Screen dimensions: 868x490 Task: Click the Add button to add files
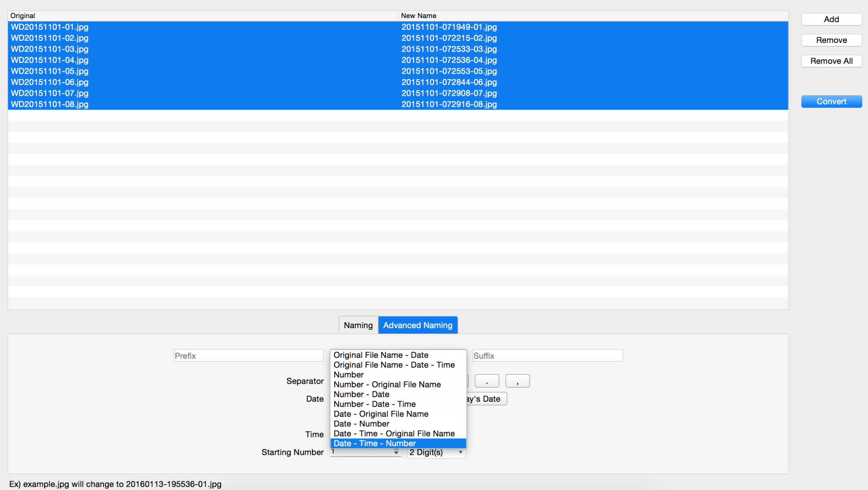[x=831, y=19]
